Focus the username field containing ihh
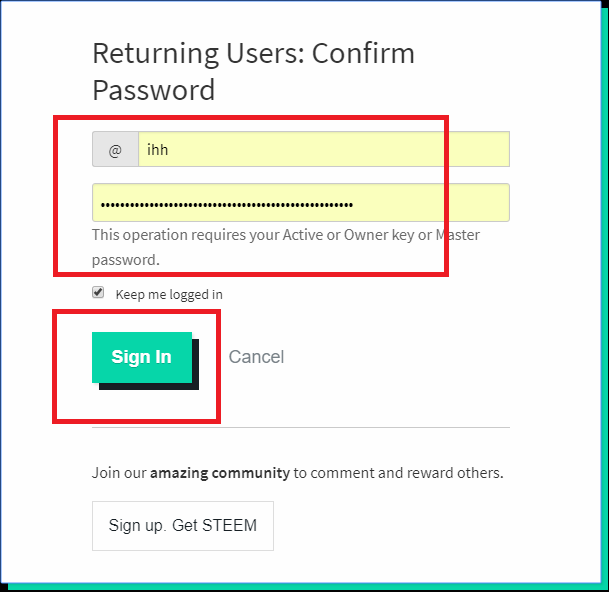609x592 pixels. (x=324, y=149)
